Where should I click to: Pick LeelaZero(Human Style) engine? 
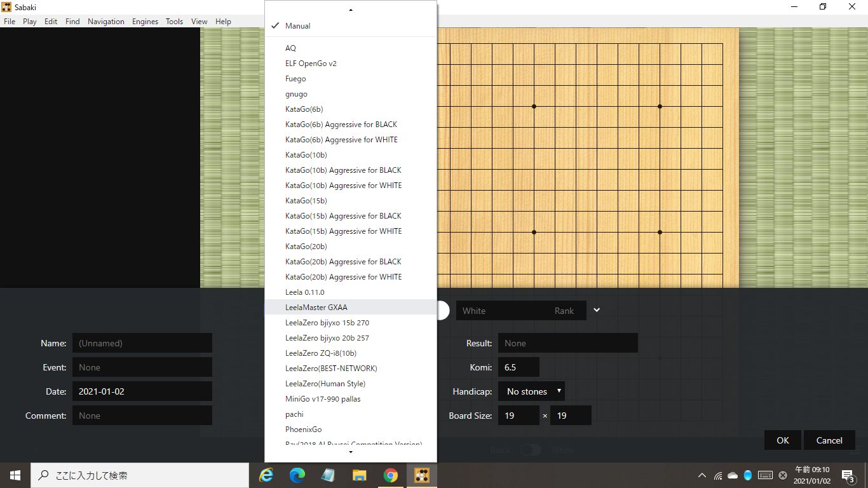point(351,384)
